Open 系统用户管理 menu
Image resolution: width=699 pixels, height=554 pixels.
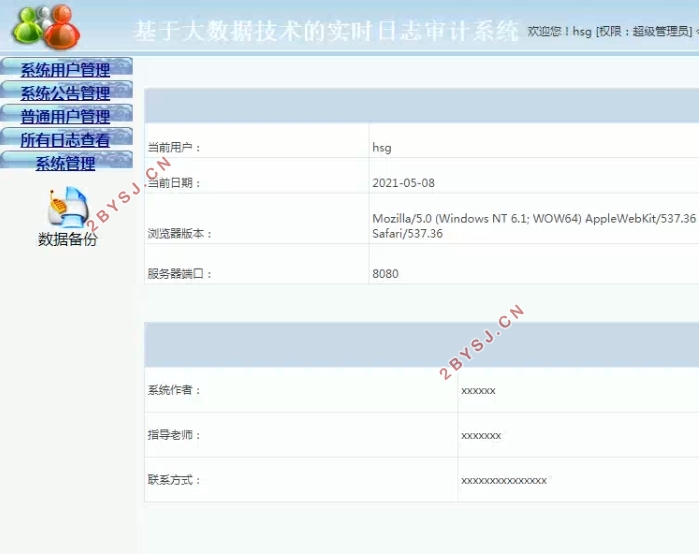pos(66,70)
